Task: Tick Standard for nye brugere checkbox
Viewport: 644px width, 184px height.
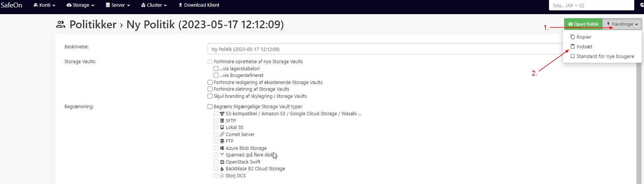Action: 573,56
